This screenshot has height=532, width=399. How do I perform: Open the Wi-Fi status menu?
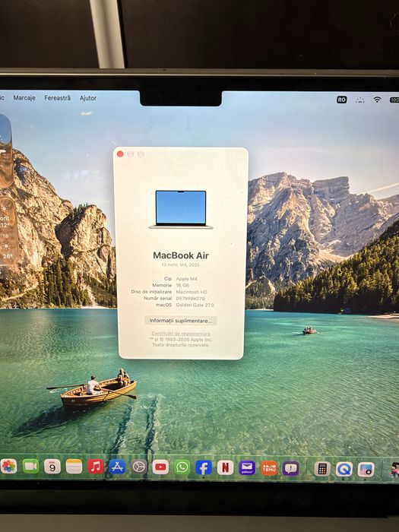pos(377,100)
